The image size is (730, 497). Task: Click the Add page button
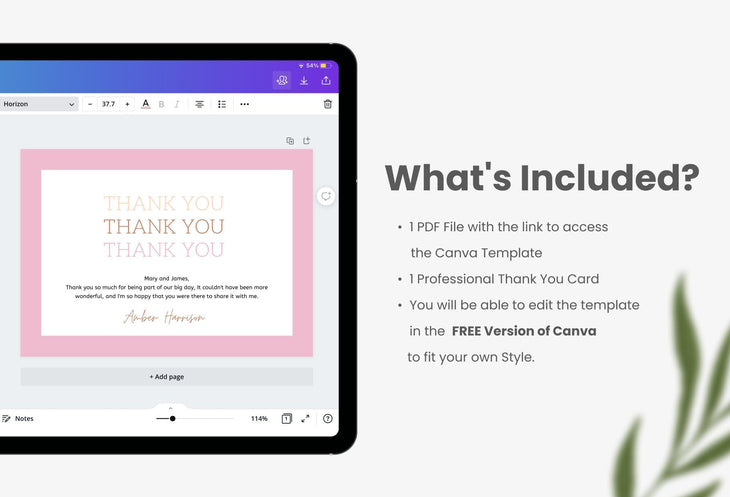tap(166, 377)
